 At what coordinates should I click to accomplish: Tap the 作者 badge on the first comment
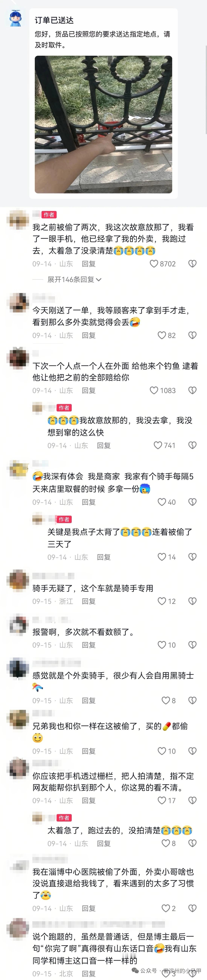point(49,215)
